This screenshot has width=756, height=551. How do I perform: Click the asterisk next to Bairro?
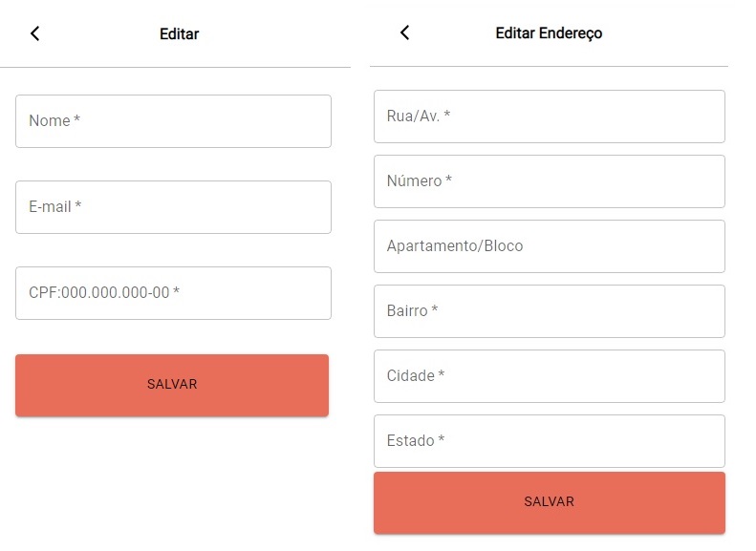(x=435, y=310)
